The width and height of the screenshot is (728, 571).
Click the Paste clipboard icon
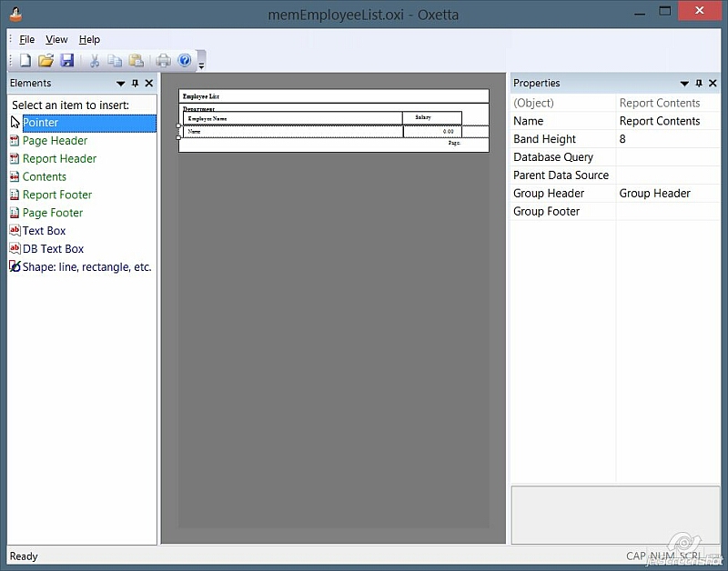[136, 61]
